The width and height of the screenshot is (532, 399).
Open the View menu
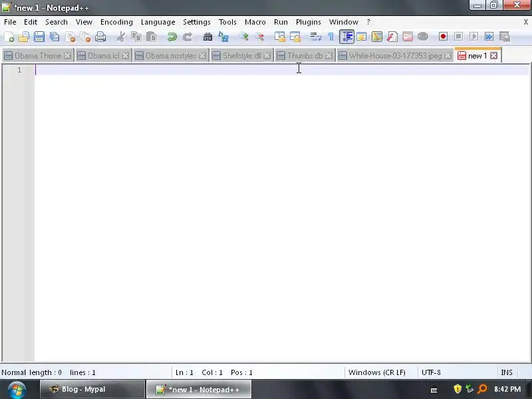pyautogui.click(x=84, y=22)
